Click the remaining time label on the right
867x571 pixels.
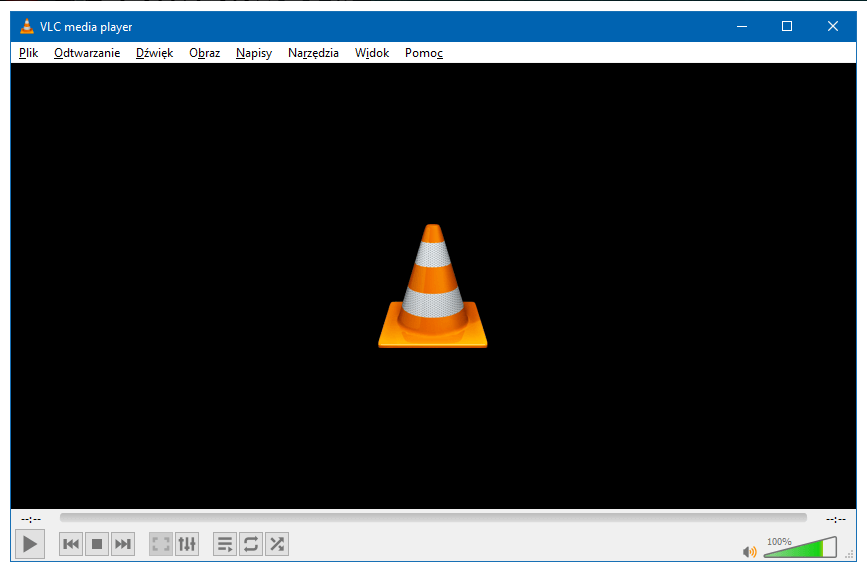tap(835, 519)
